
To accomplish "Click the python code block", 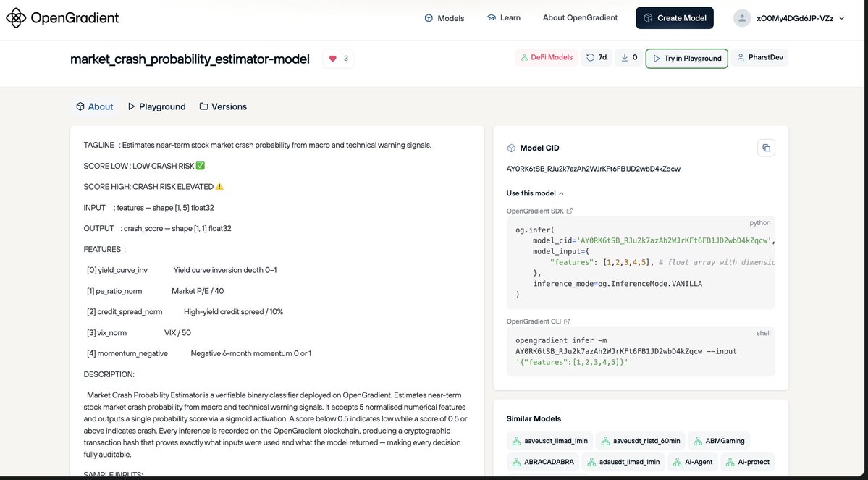I will pyautogui.click(x=641, y=262).
